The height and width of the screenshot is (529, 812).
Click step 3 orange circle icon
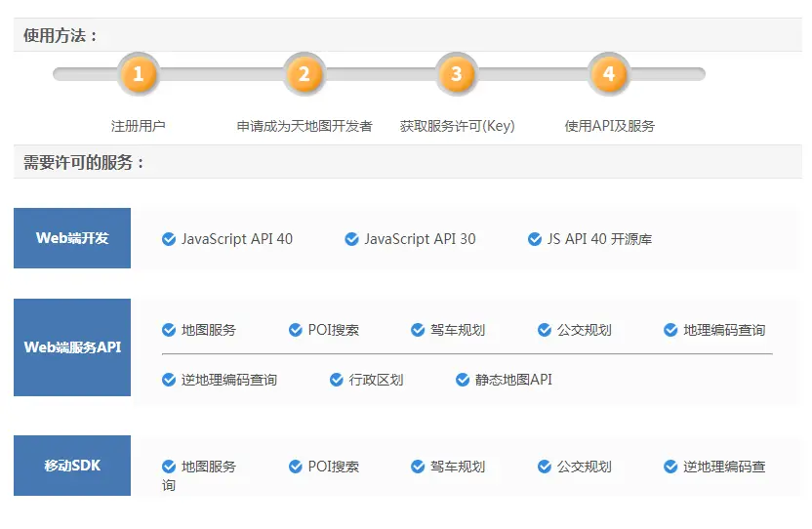456,74
